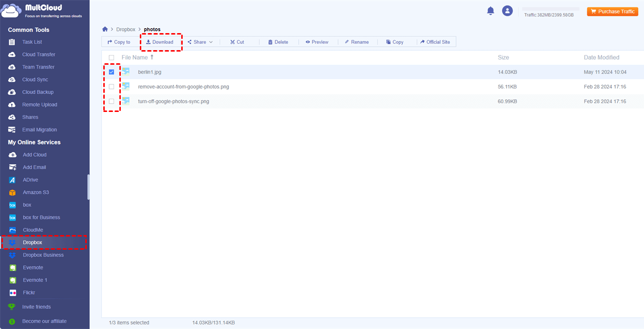Preview the selected file

[317, 42]
